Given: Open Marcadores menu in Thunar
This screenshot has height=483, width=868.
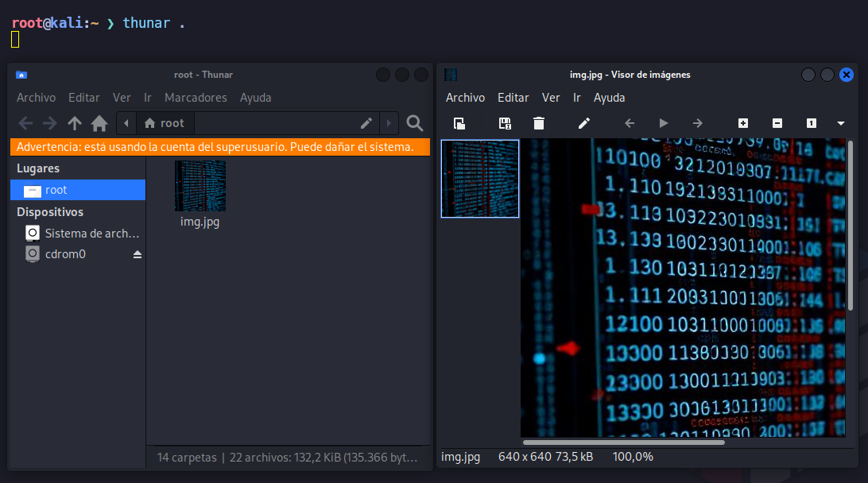Looking at the screenshot, I should pyautogui.click(x=196, y=98).
